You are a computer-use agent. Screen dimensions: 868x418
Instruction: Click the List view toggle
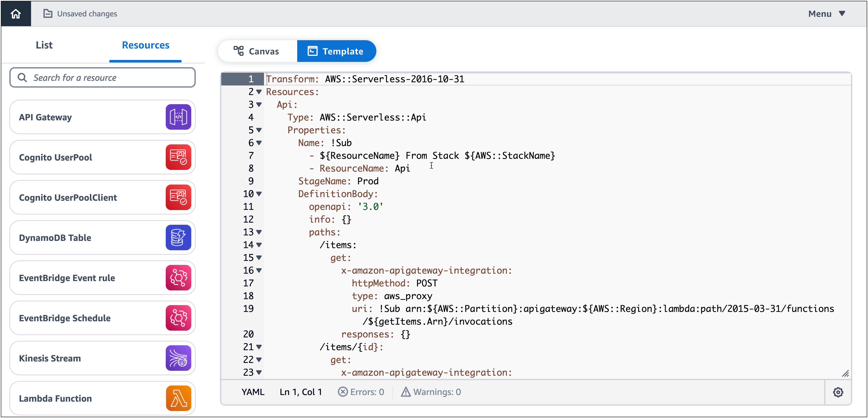click(x=44, y=45)
